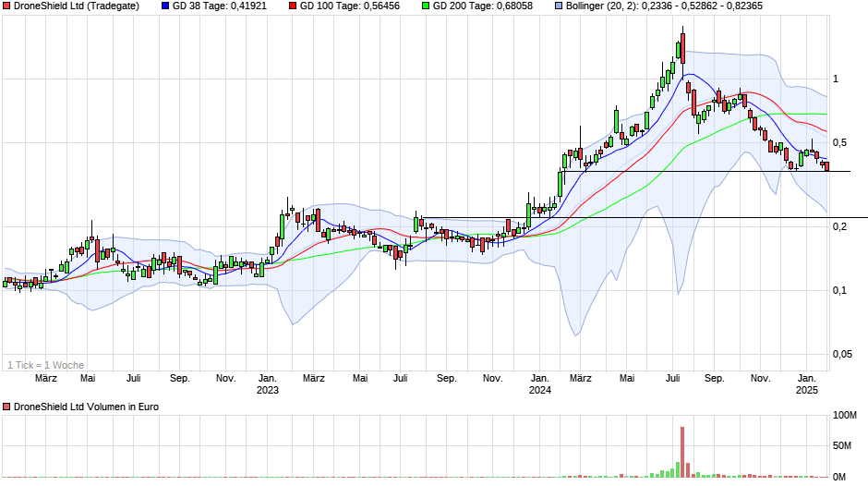Select 'GD 200 Tage: 0,68058' legend text
The height and width of the screenshot is (486, 868).
coord(483,6)
